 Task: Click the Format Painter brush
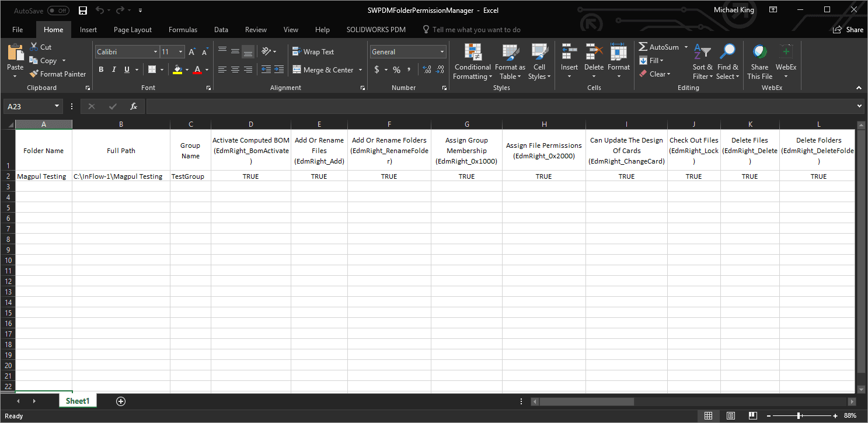pos(34,74)
